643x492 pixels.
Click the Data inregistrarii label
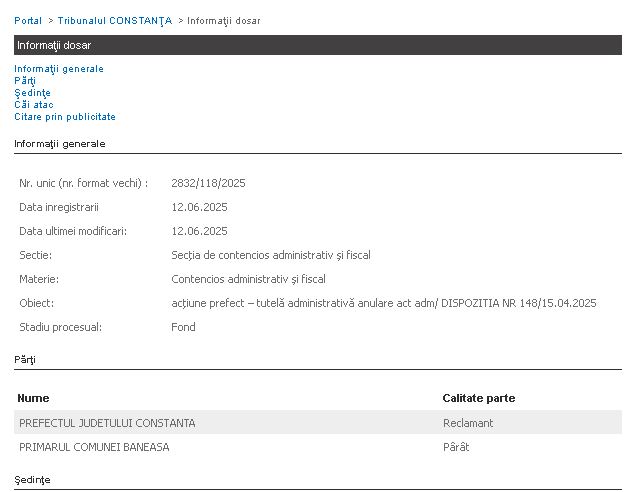(59, 207)
